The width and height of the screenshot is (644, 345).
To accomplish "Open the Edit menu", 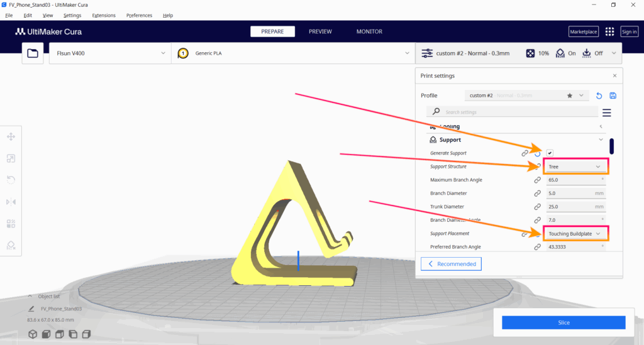I will tap(28, 16).
